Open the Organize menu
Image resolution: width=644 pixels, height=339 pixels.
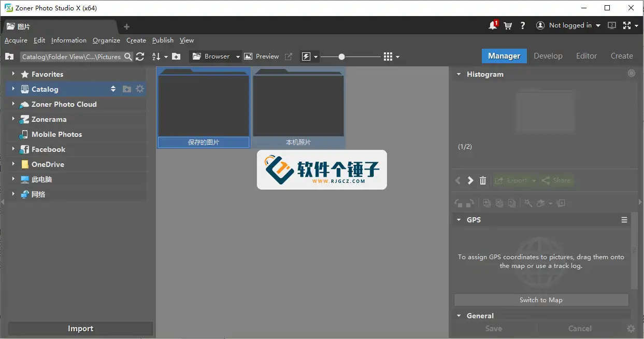pos(106,40)
